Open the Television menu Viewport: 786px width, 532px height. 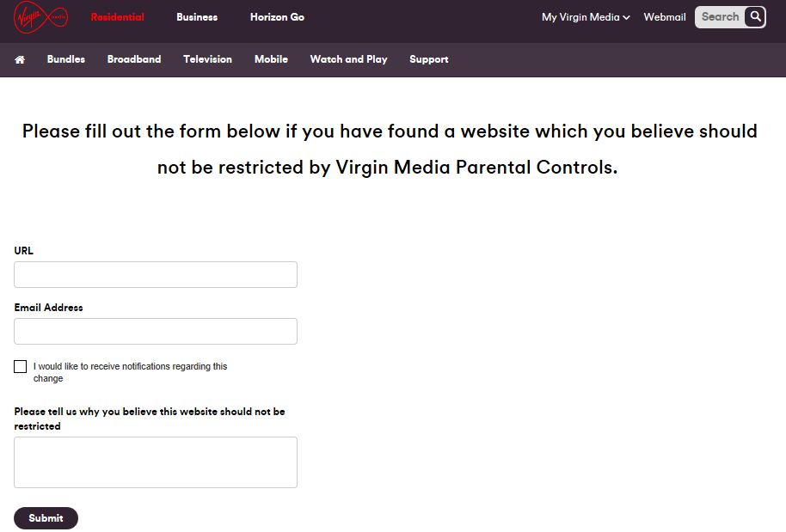tap(207, 59)
